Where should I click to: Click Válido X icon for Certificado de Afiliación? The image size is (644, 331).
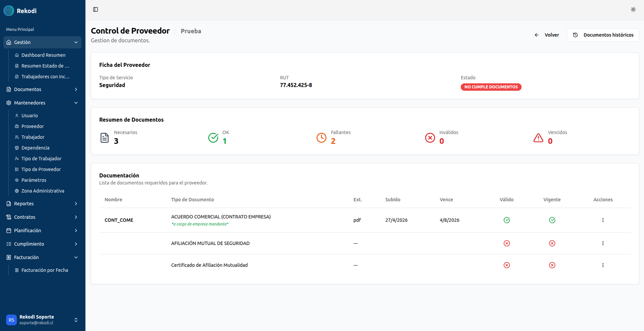coord(507,265)
